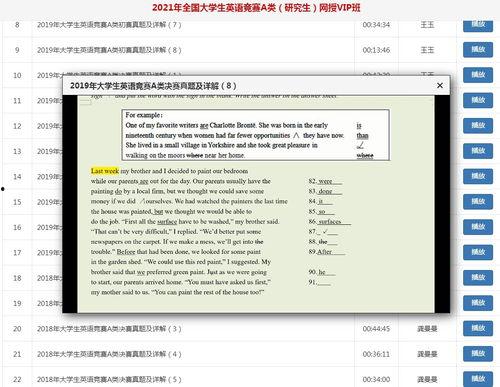Select title 2018年大学生英语竞赛A类决赛真题及详解（3）

[x=109, y=329]
